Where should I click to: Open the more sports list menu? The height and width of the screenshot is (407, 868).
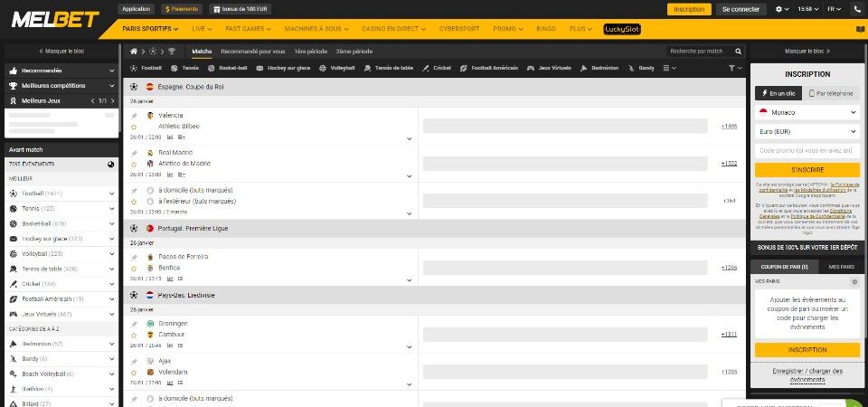[669, 68]
